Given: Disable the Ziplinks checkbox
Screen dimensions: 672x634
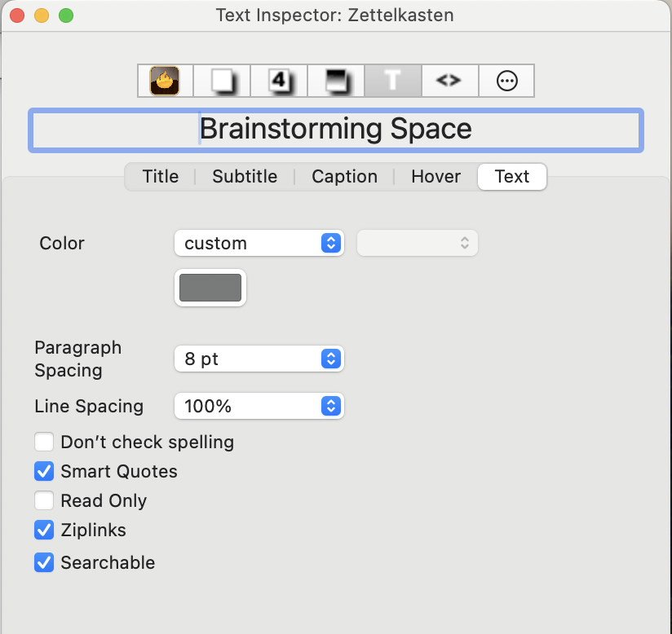Looking at the screenshot, I should [x=44, y=530].
